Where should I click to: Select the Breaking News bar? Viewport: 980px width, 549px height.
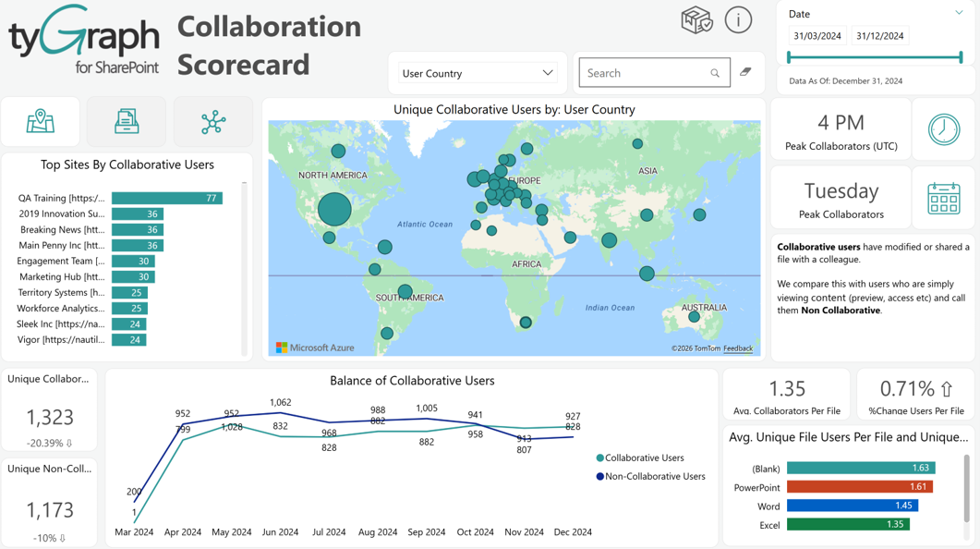(x=138, y=229)
